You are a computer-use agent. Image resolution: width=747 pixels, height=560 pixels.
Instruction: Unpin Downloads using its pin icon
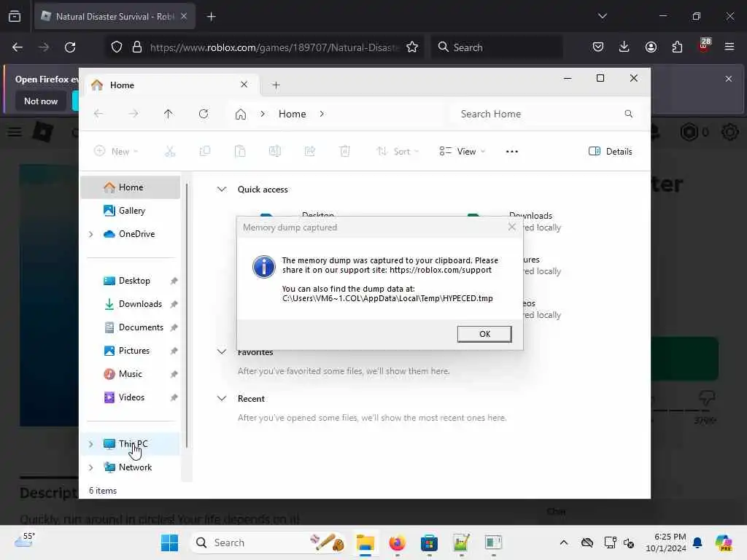pyautogui.click(x=174, y=304)
